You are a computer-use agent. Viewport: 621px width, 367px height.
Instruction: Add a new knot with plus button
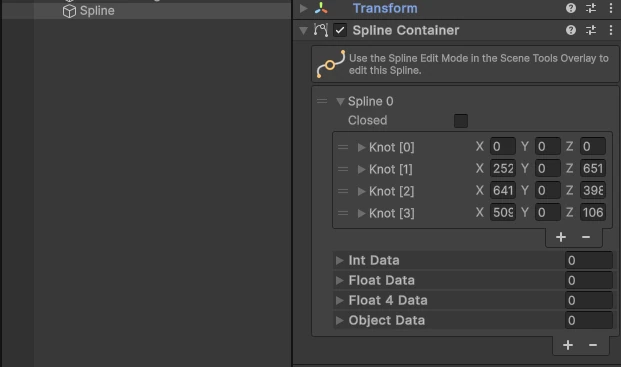pyautogui.click(x=560, y=237)
